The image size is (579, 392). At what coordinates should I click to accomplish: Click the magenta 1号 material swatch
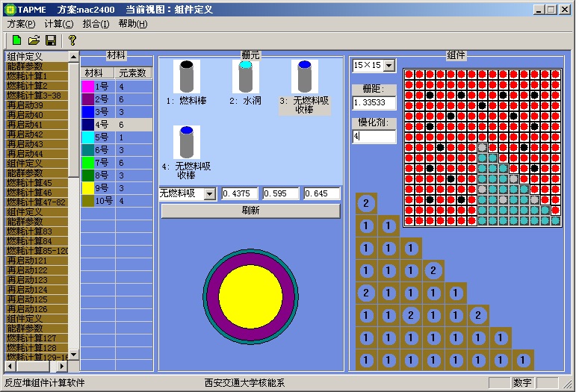coord(87,87)
